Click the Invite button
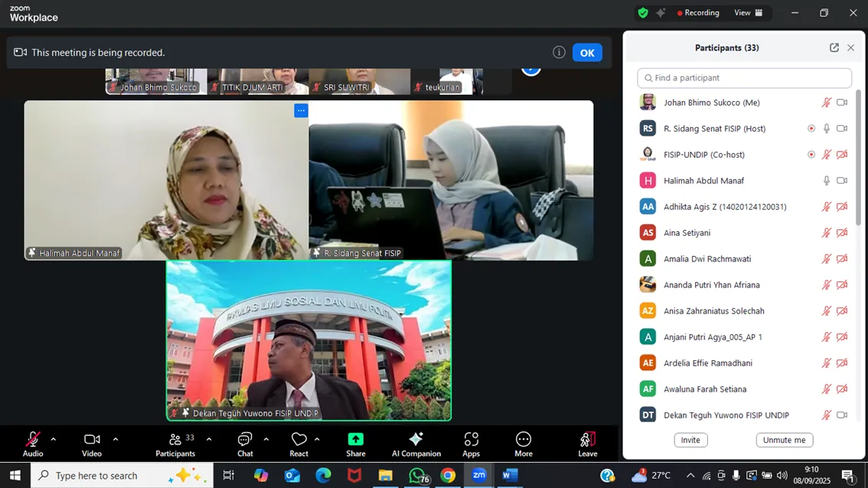This screenshot has height=488, width=868. (690, 440)
